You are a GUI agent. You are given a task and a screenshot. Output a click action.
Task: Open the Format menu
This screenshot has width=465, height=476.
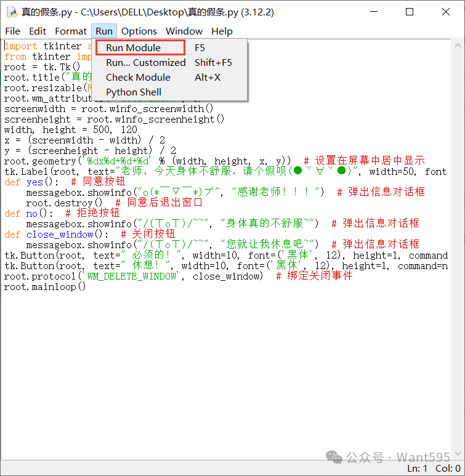click(x=71, y=31)
